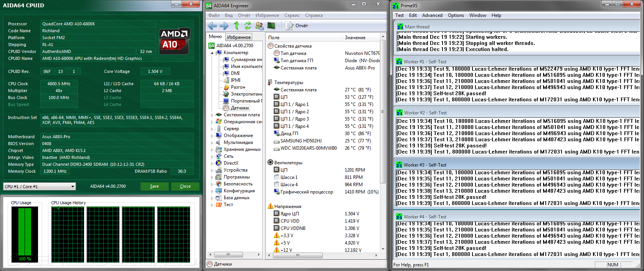Click the Свойства датчика gauge icon

pyautogui.click(x=270, y=46)
